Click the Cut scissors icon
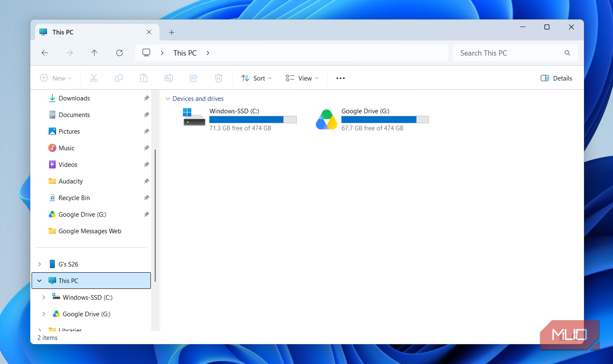Screen dimensions: 613x364 [94, 78]
